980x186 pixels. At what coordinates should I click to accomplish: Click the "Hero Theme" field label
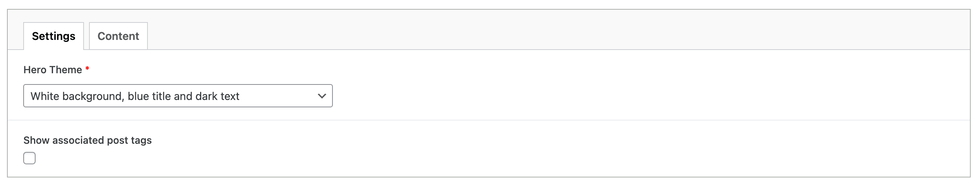[x=53, y=70]
